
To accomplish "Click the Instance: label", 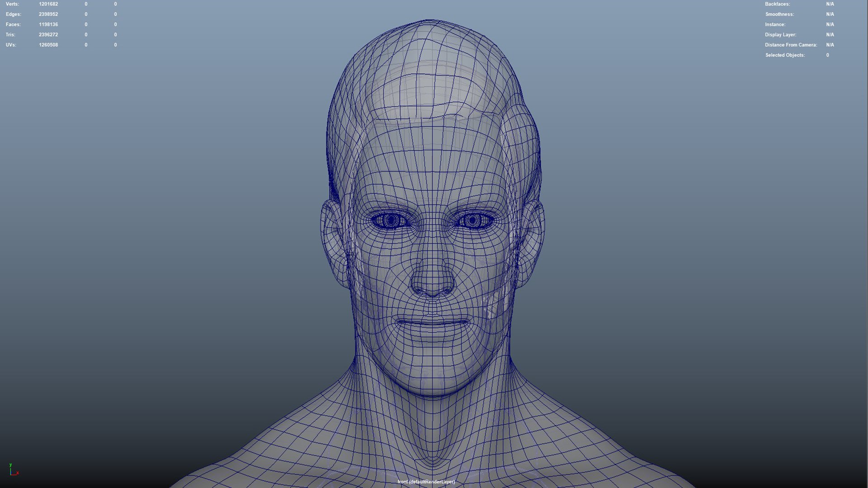I will [775, 24].
